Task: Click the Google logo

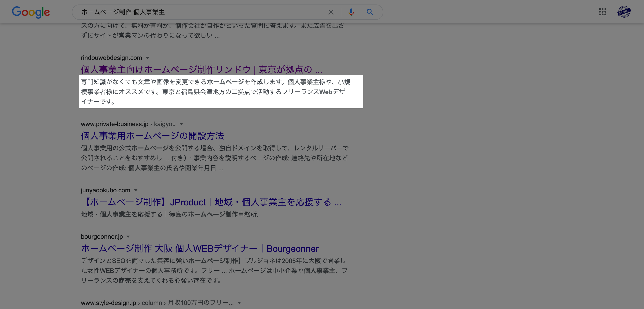Action: (x=31, y=12)
